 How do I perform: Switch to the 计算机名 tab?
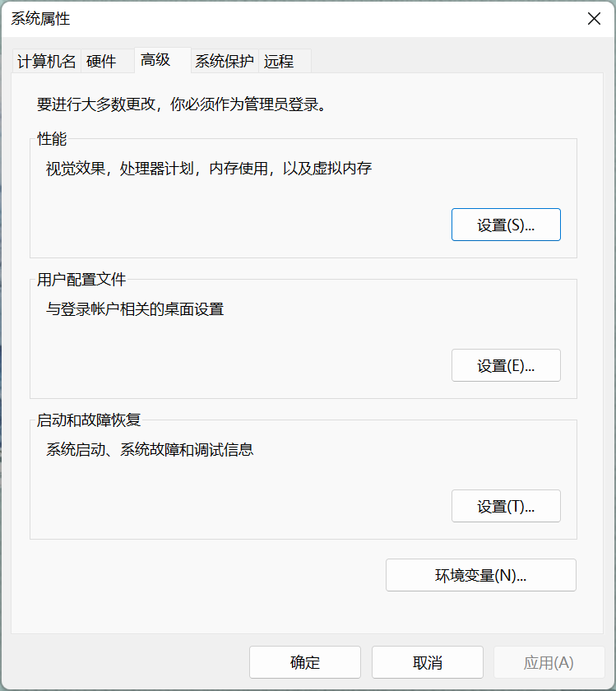47,61
